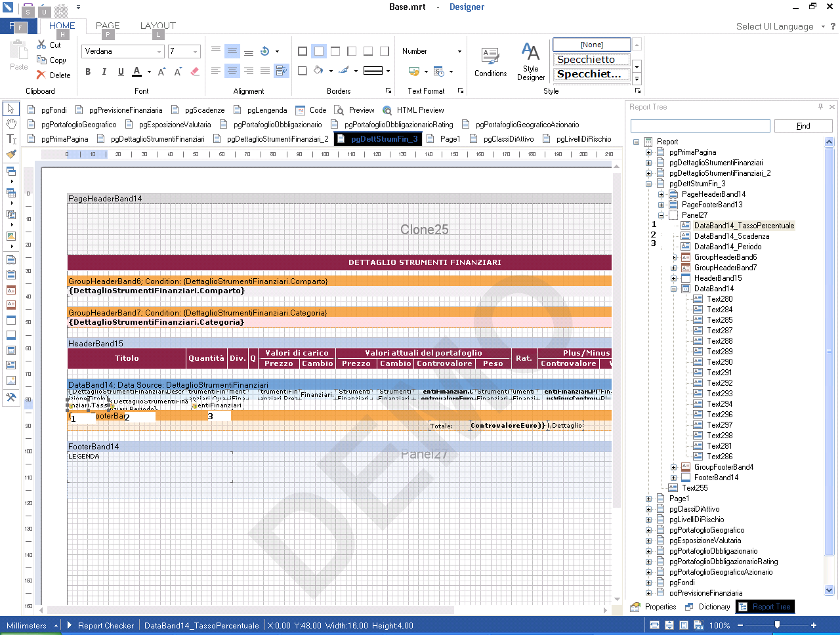This screenshot has height=635, width=840.
Task: Select DataBand14_Scadenza in the tree
Action: click(x=732, y=236)
